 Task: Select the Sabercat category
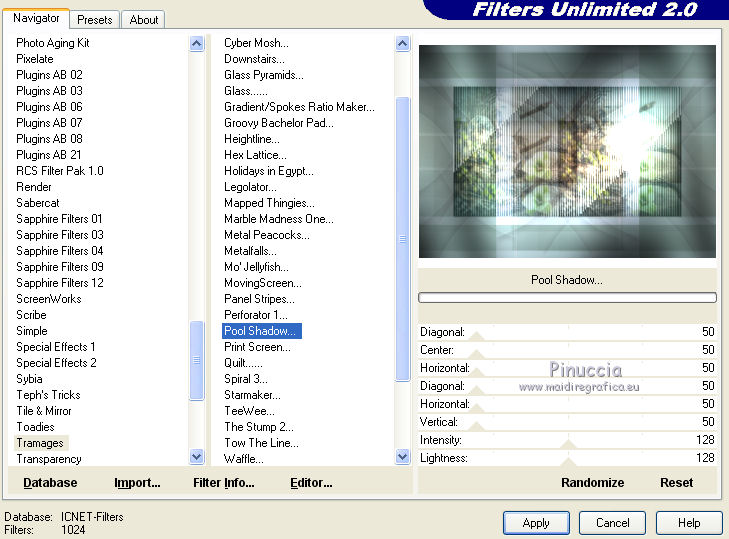(x=38, y=203)
